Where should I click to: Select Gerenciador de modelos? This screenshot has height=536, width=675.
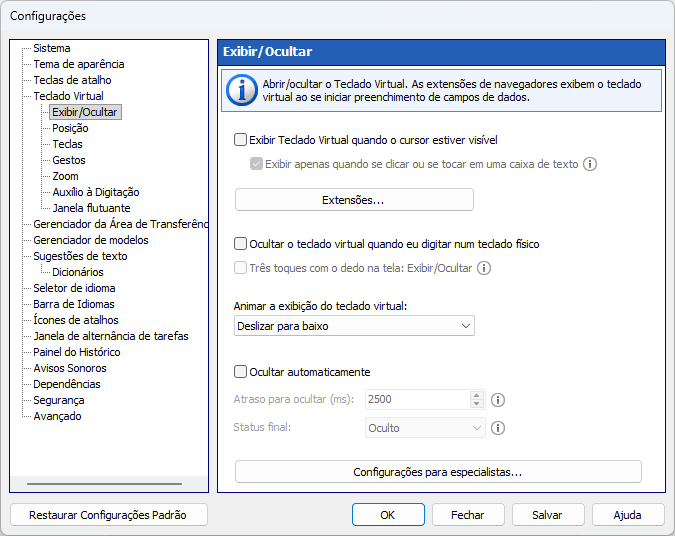click(x=91, y=240)
